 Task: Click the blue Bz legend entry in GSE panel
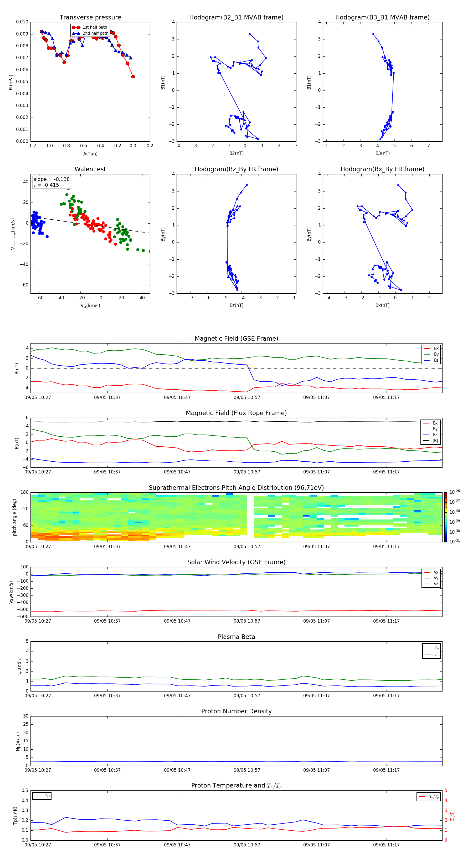[431, 360]
